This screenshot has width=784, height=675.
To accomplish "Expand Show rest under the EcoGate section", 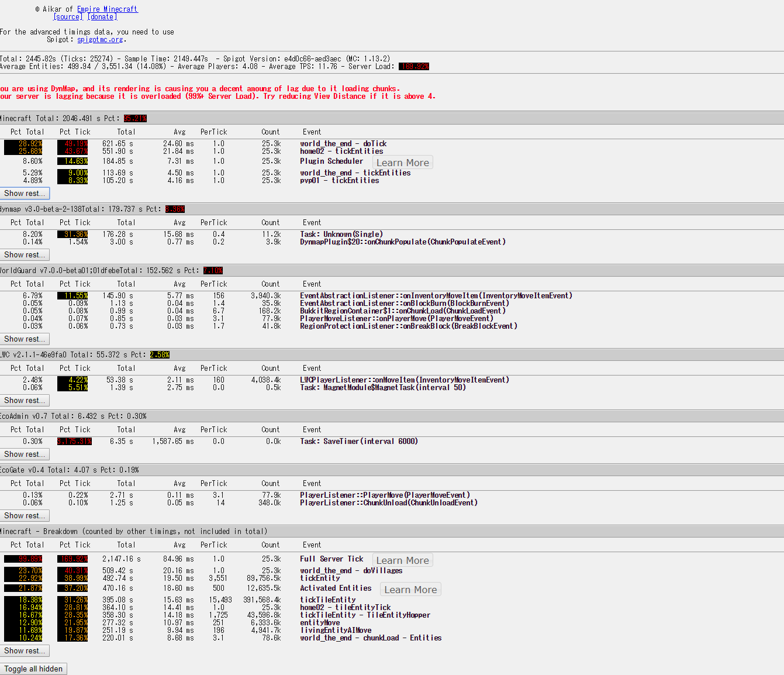I will pos(25,516).
